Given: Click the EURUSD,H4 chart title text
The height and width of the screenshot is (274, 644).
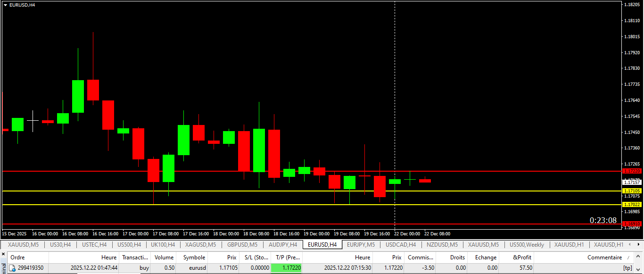Looking at the screenshot, I should (22, 5).
